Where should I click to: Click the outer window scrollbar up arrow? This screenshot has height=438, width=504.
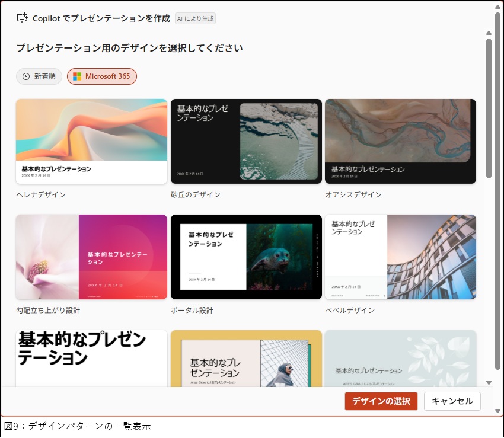tap(499, 7)
